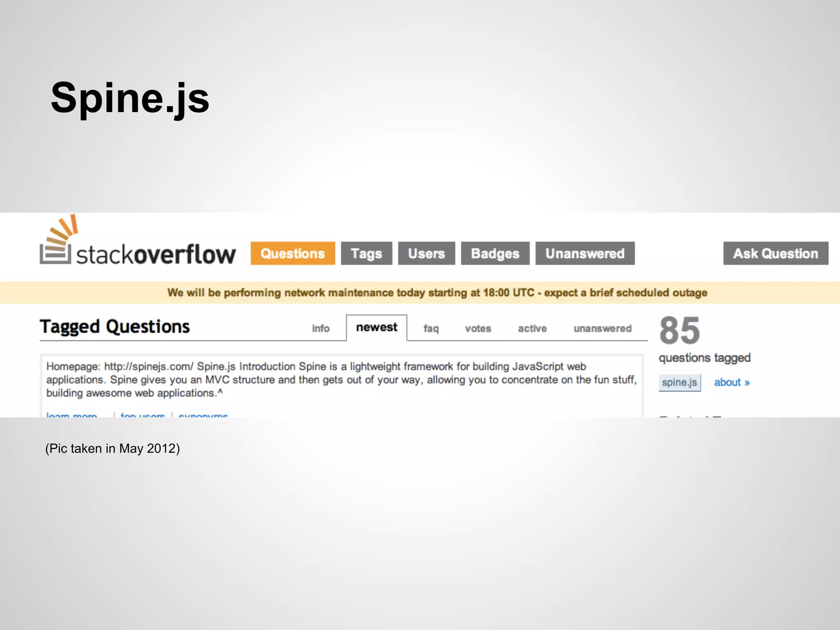Click the Spine.js tag description text
Image resolution: width=840 pixels, height=630 pixels.
tap(341, 380)
